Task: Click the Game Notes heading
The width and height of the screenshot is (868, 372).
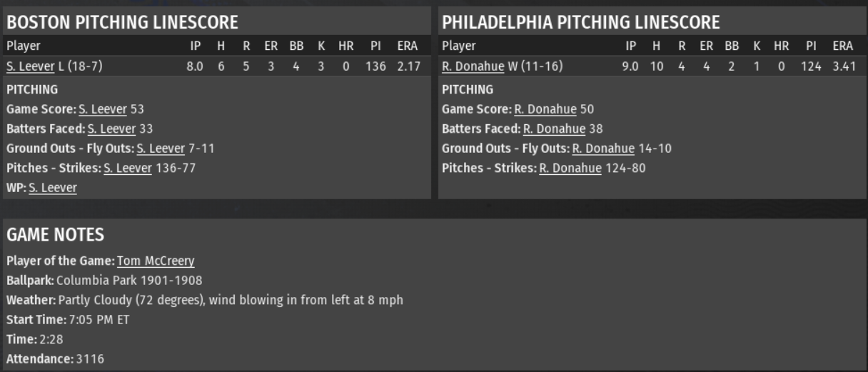Action: coord(55,235)
